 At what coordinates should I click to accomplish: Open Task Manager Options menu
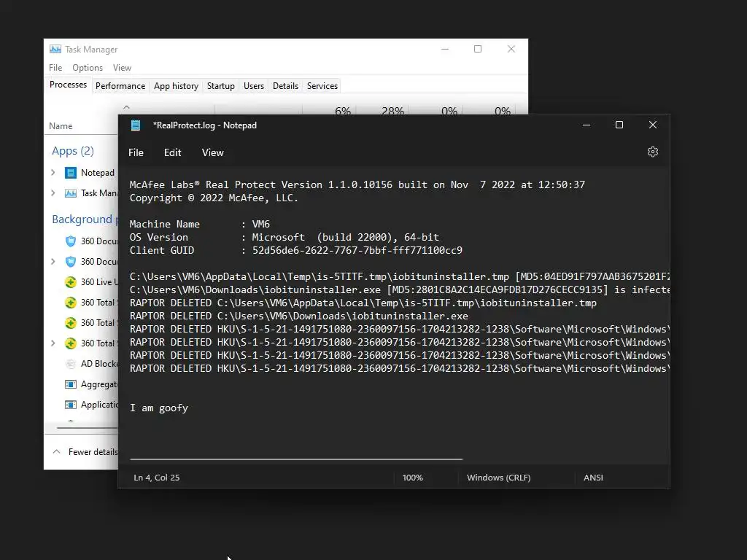(88, 68)
